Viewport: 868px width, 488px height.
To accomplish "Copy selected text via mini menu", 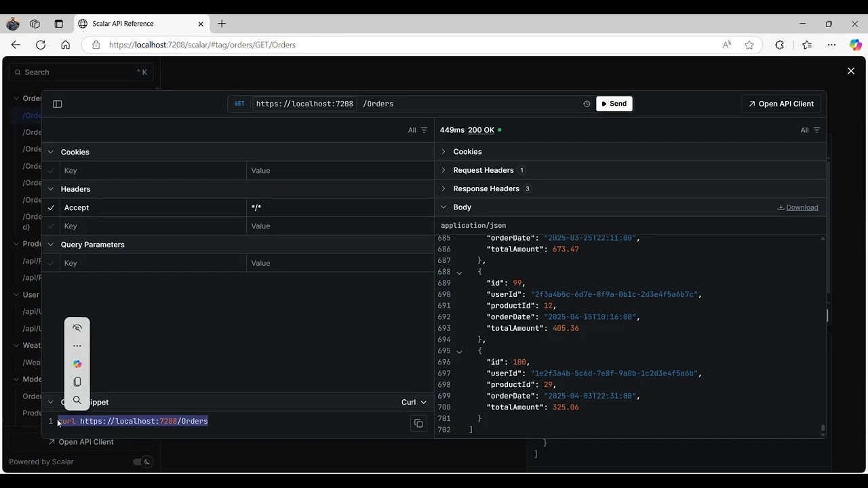I will click(x=77, y=382).
